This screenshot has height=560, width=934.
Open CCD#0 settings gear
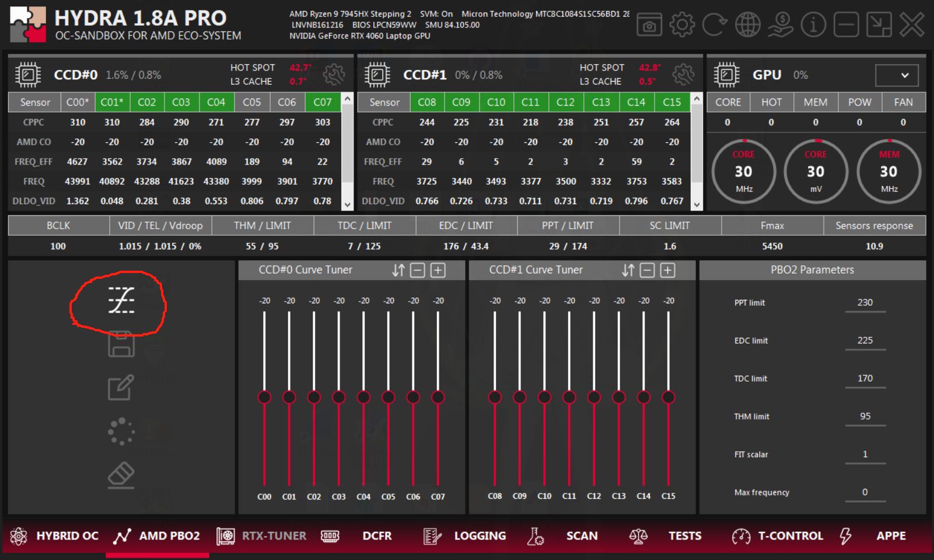click(334, 74)
